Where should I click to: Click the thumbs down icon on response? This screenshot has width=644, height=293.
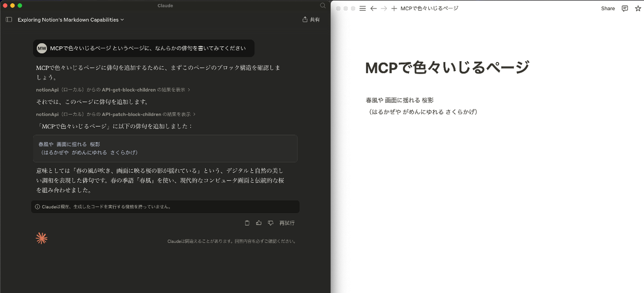click(270, 223)
